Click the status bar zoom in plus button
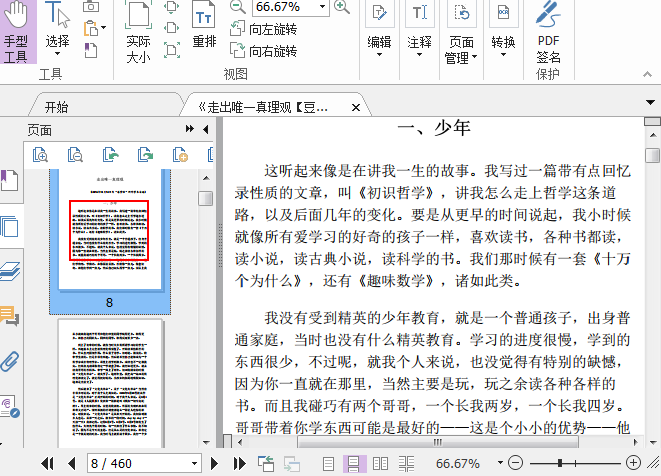 [x=633, y=463]
